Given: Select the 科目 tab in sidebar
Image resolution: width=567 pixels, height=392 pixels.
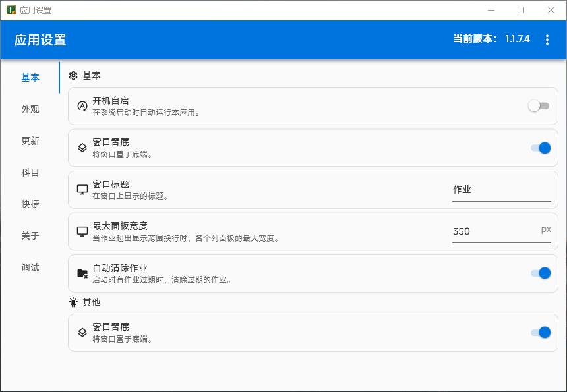Looking at the screenshot, I should tap(30, 173).
